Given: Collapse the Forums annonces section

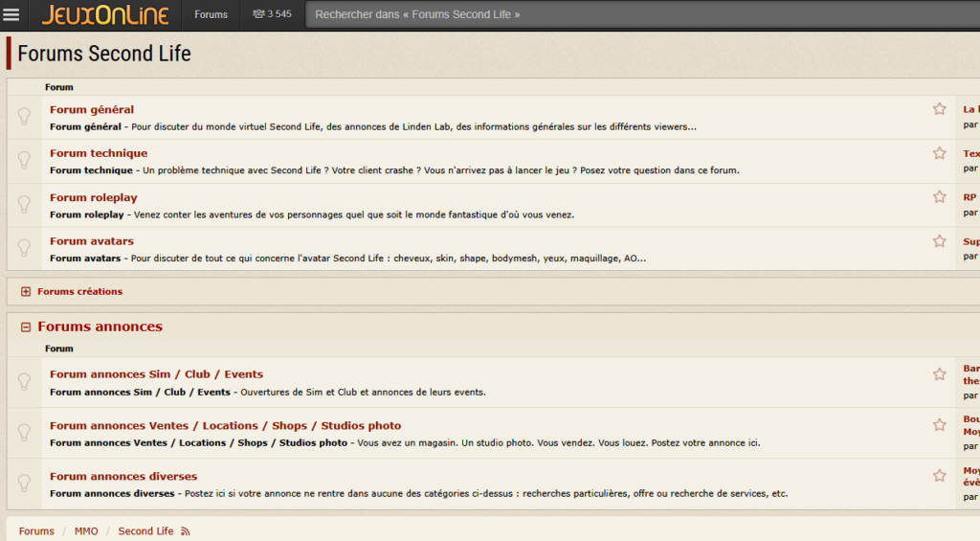Looking at the screenshot, I should [x=26, y=327].
